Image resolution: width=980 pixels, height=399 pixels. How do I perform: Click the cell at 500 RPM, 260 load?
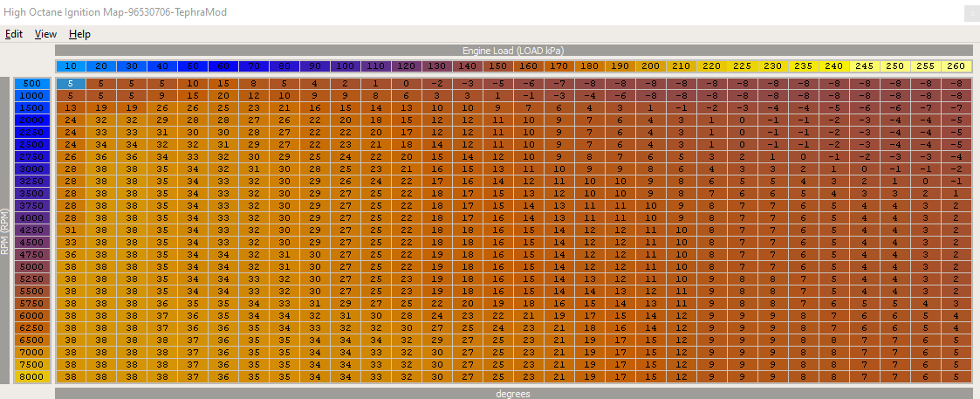tap(956, 84)
